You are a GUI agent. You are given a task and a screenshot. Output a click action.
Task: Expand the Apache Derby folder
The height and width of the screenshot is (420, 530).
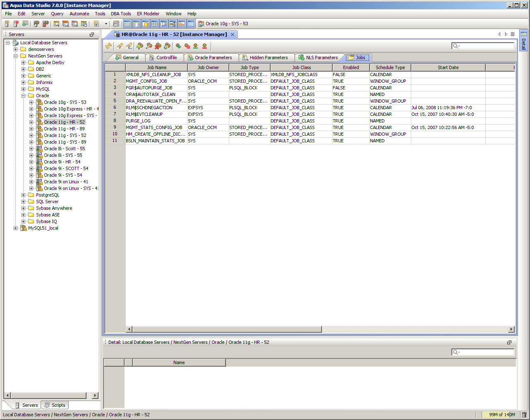click(23, 62)
